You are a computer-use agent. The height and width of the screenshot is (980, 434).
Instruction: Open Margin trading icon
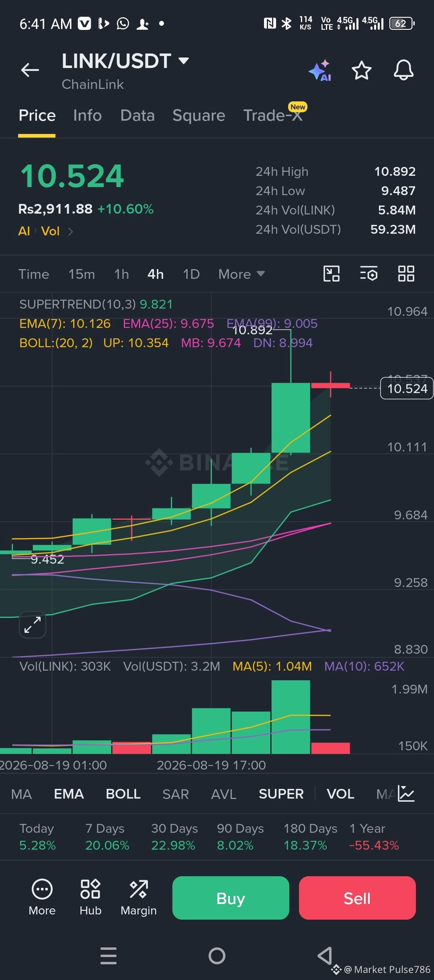click(x=139, y=898)
